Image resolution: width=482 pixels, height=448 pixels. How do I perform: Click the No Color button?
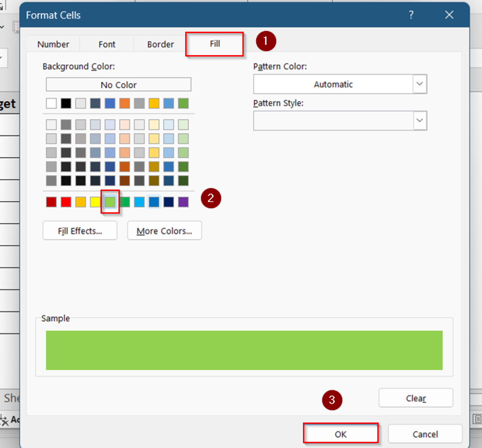coord(118,85)
